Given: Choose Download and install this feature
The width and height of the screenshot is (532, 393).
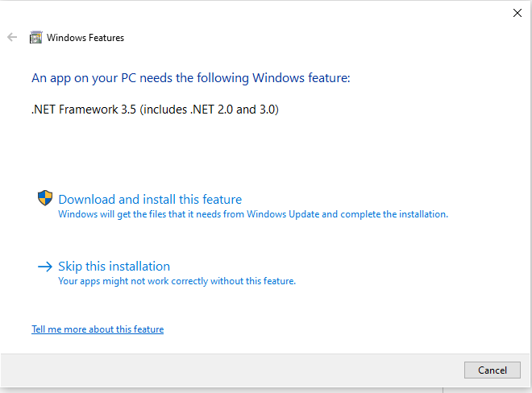Looking at the screenshot, I should pos(150,200).
